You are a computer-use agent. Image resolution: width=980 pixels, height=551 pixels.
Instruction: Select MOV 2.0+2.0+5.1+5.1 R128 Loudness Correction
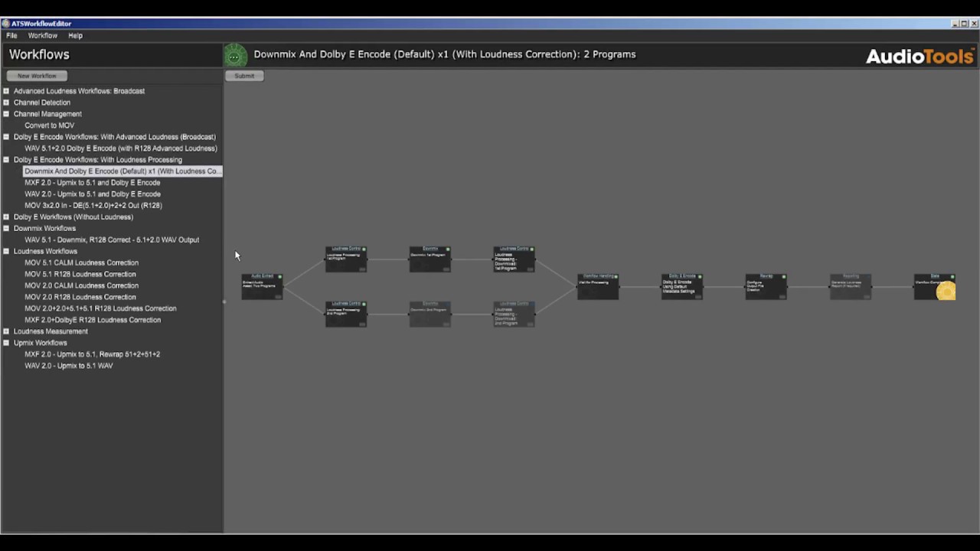100,308
